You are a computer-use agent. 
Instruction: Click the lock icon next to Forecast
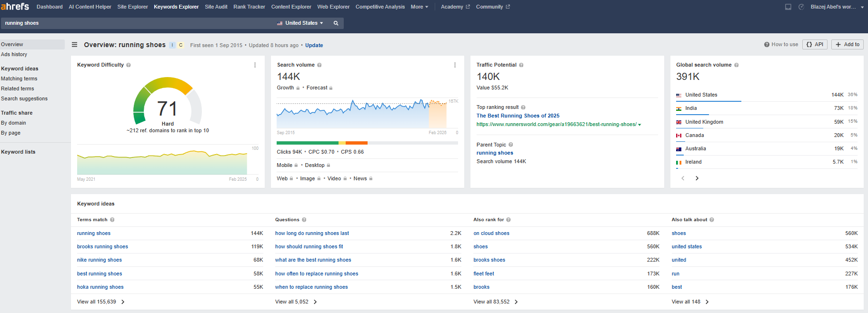click(331, 88)
